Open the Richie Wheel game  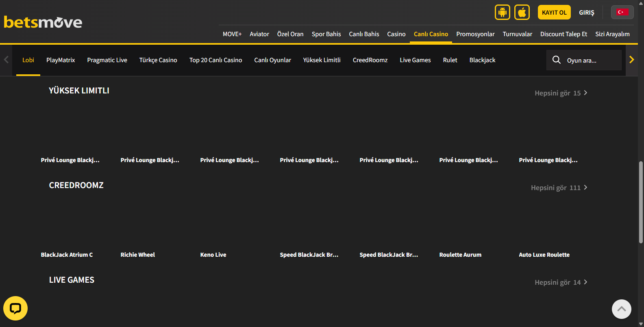138,255
